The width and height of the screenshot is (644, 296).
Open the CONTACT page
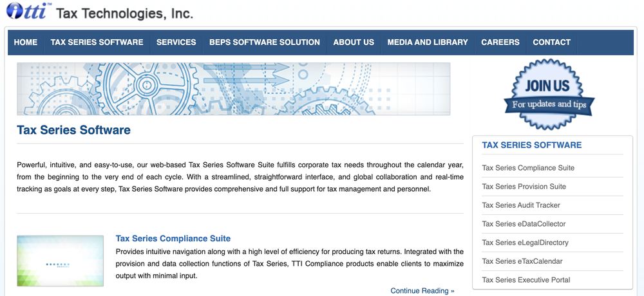tap(552, 42)
